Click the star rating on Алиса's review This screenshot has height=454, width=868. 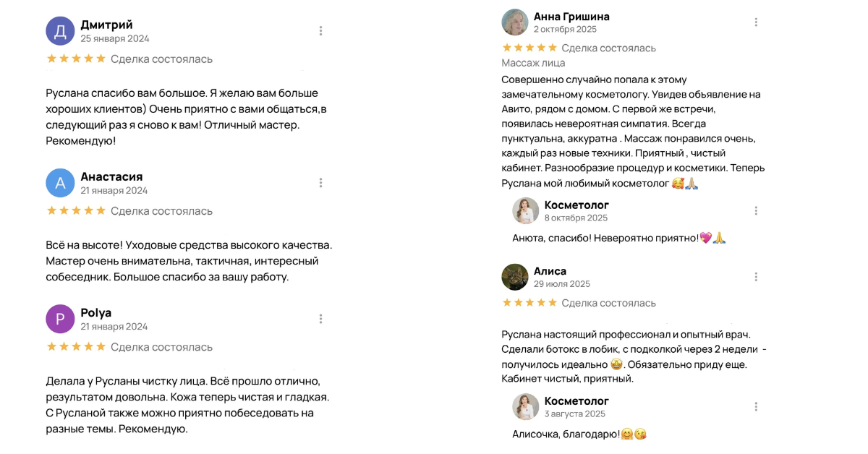[529, 303]
